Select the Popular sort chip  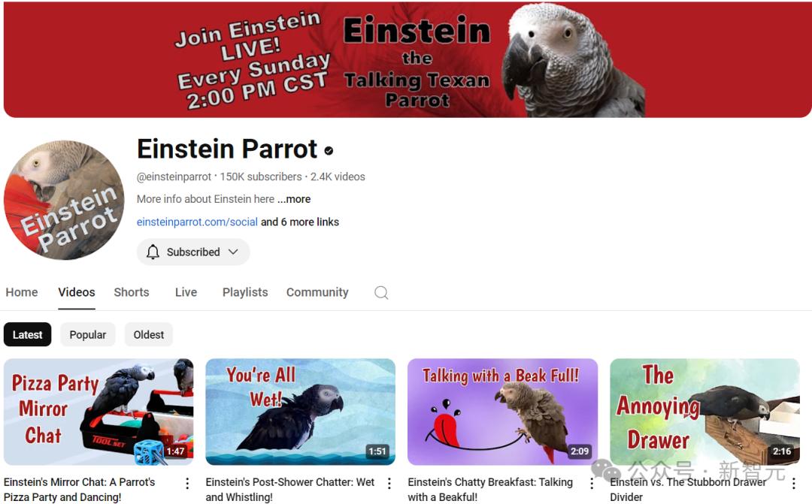coord(87,335)
